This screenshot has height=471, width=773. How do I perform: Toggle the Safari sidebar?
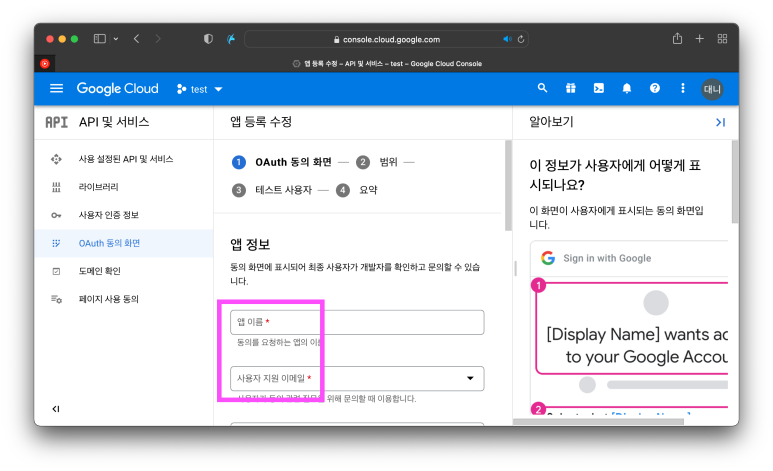(x=100, y=39)
